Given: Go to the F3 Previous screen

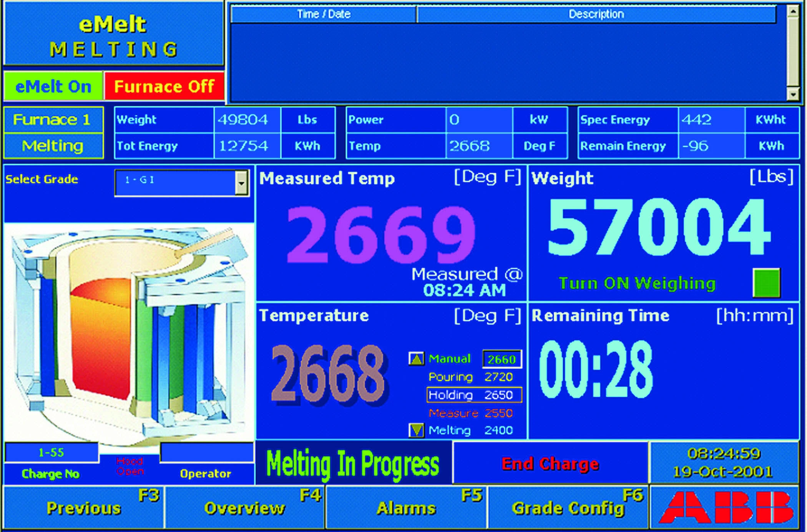Looking at the screenshot, I should coord(83,508).
